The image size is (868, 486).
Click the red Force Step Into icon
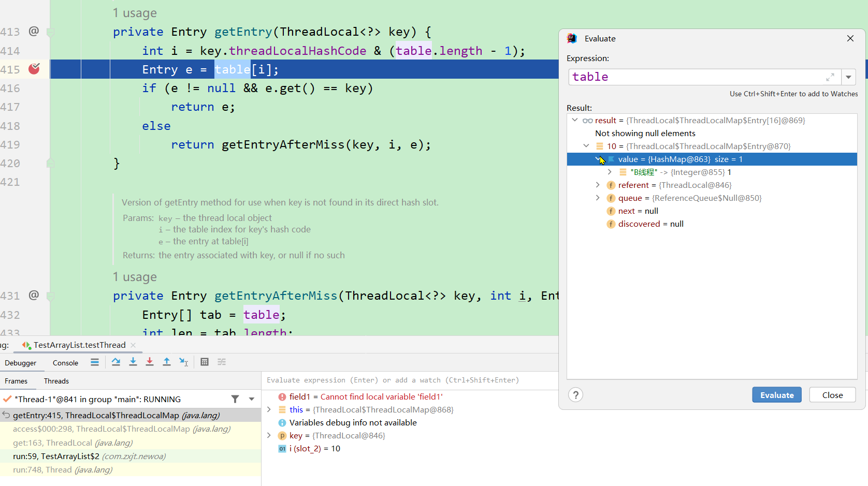click(x=150, y=362)
